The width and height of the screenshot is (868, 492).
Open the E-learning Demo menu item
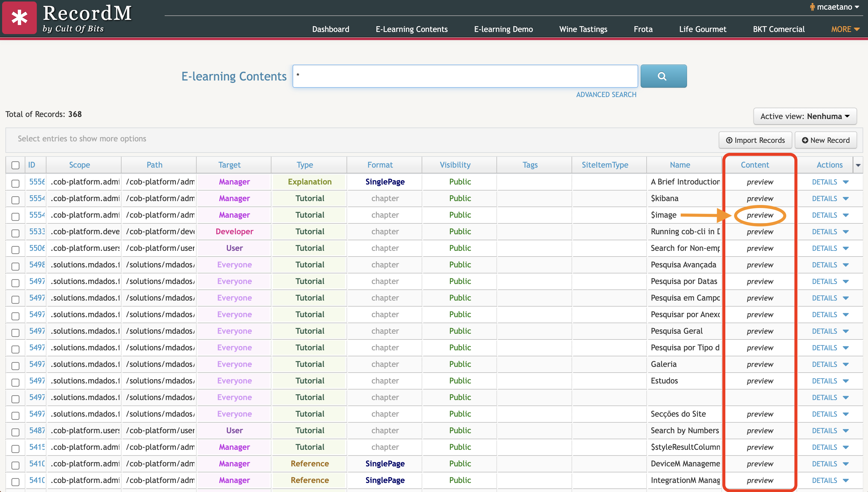point(503,29)
